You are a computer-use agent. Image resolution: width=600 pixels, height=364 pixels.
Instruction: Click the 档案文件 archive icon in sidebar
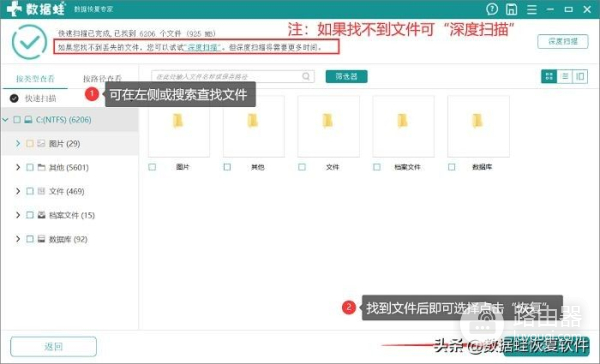41,215
